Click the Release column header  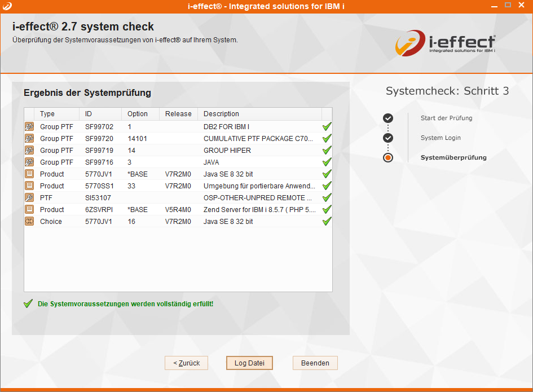pyautogui.click(x=178, y=114)
